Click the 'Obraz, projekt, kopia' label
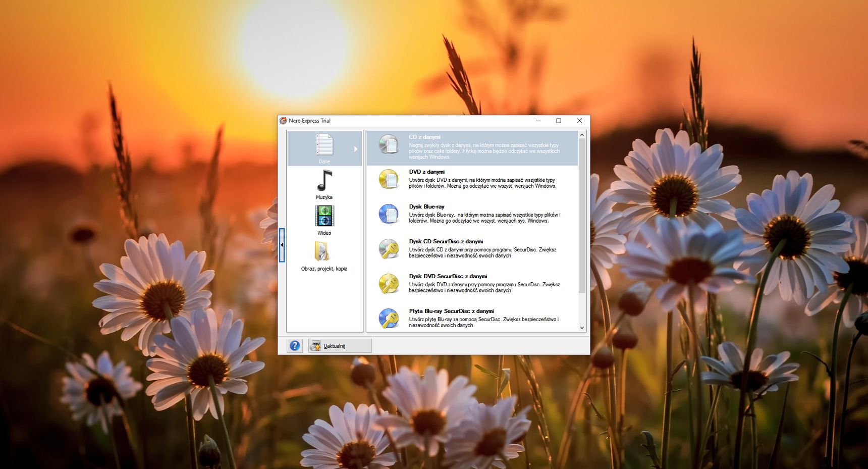Image resolution: width=868 pixels, height=469 pixels. [x=324, y=269]
